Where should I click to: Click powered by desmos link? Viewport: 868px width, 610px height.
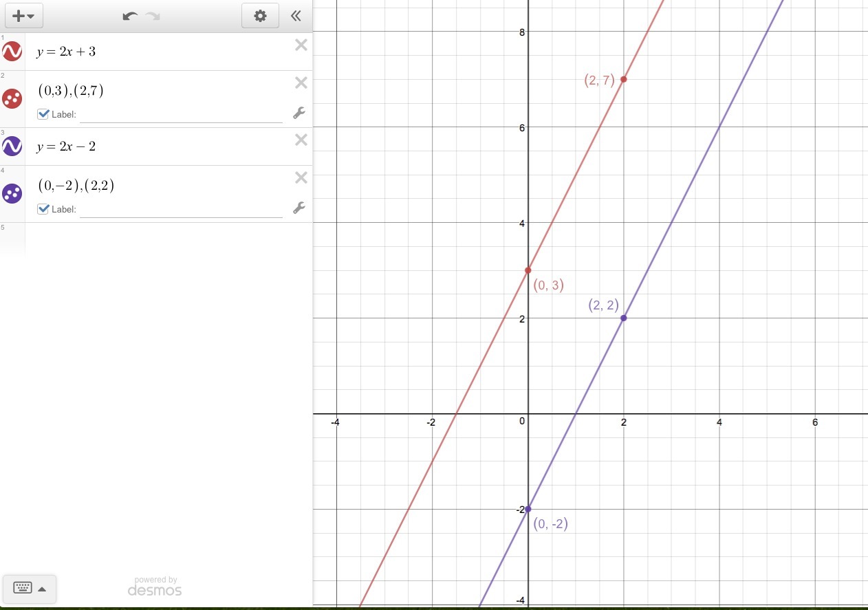point(155,586)
